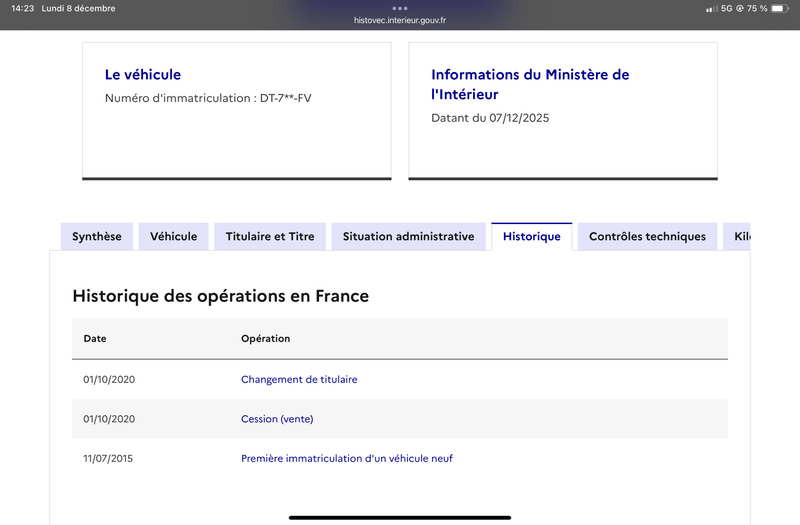Tap the battery icon in status bar
Viewport: 800px width, 525px height.
[x=780, y=9]
